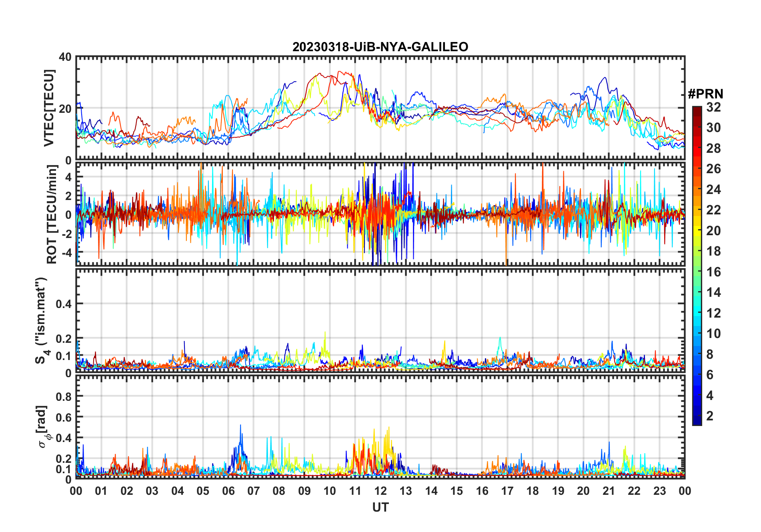
Task: Click x-axis hour label "18"
Action: [x=533, y=491]
